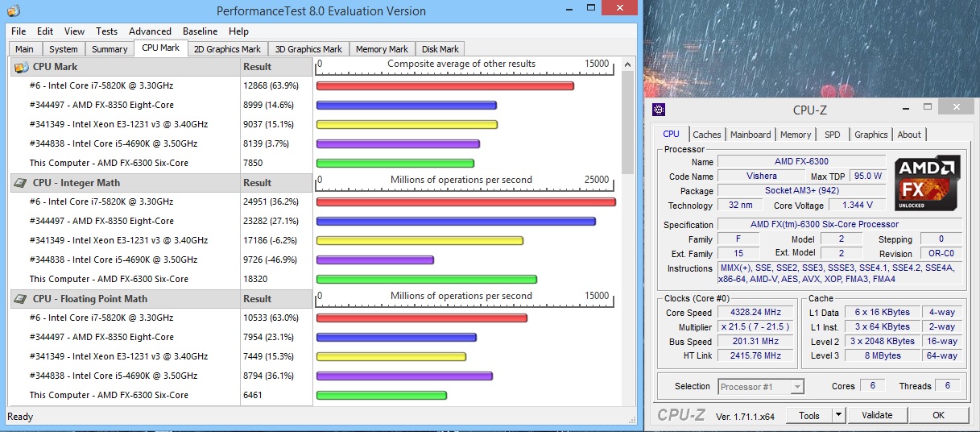This screenshot has width=980, height=432.
Task: Select the CPU Mark tab
Action: pos(161,48)
